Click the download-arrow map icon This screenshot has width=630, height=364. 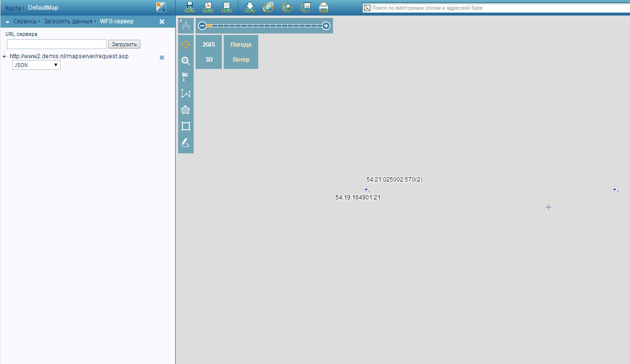[x=250, y=7]
